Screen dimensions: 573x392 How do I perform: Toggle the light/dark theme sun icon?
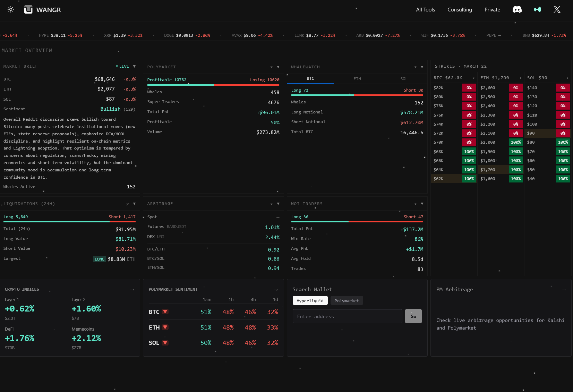(x=11, y=10)
